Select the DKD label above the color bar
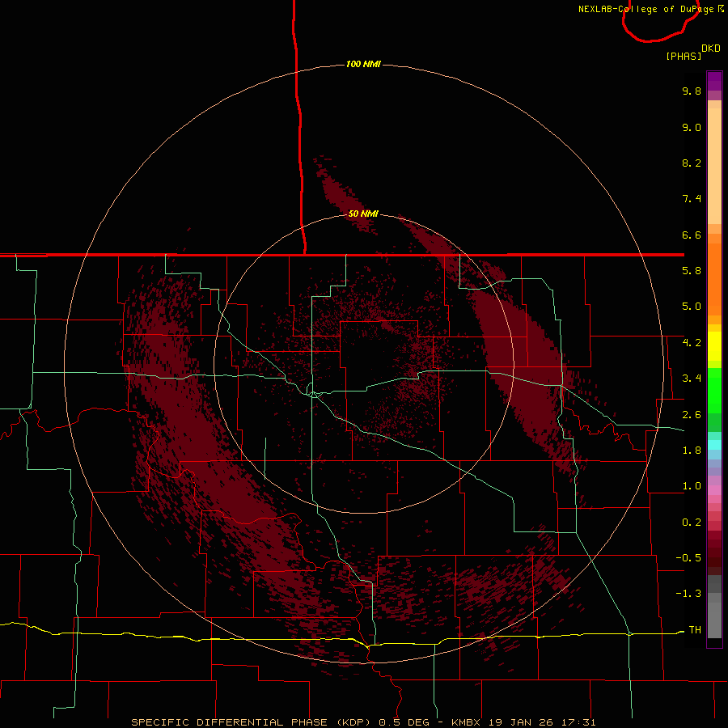 [711, 49]
